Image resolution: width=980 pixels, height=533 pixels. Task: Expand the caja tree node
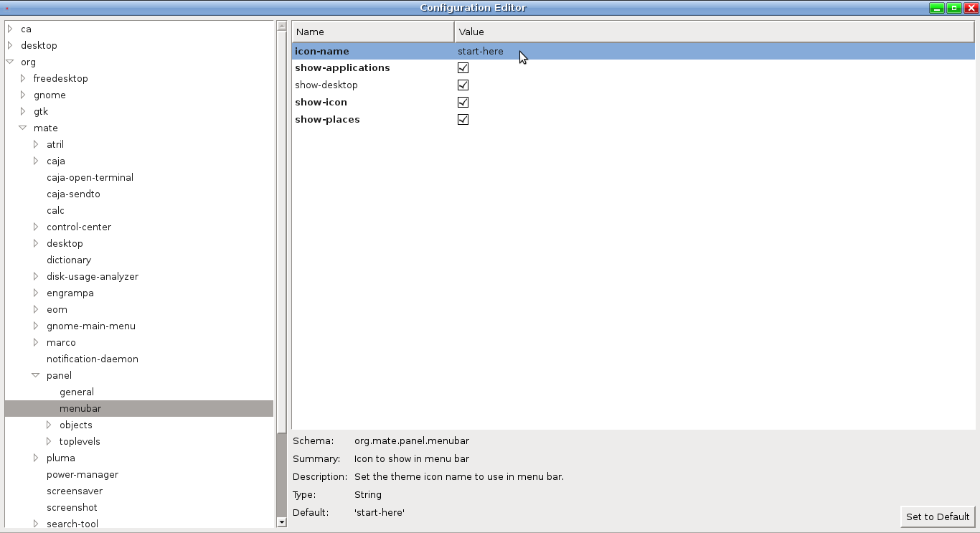click(x=36, y=161)
